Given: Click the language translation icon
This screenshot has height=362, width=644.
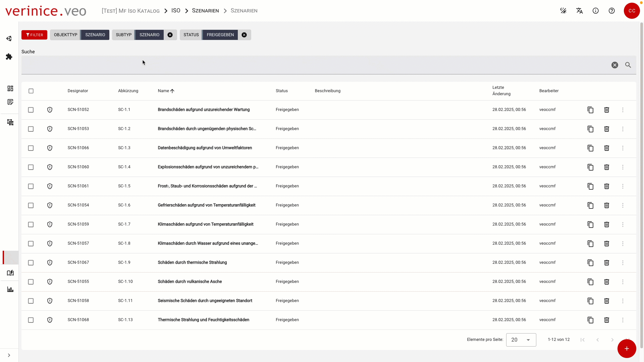Looking at the screenshot, I should [x=579, y=11].
